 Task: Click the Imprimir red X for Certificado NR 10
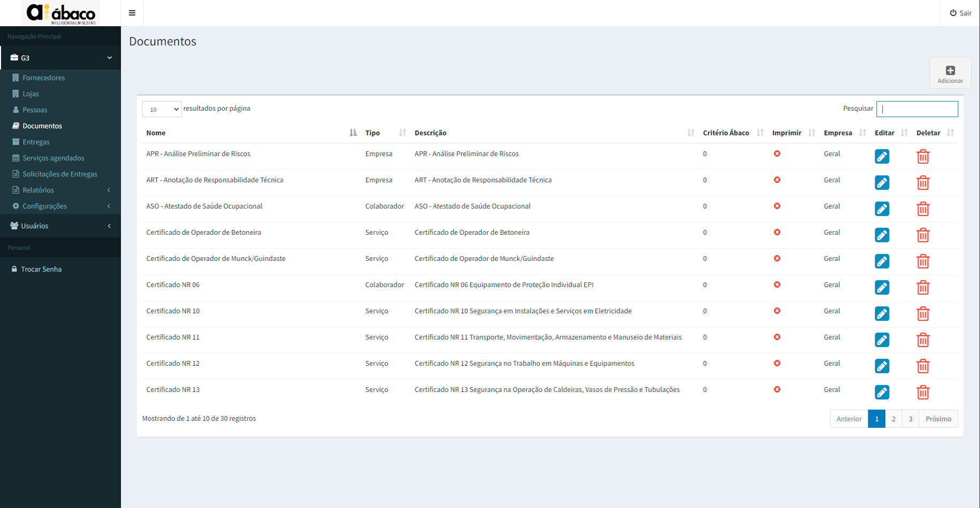pyautogui.click(x=777, y=311)
